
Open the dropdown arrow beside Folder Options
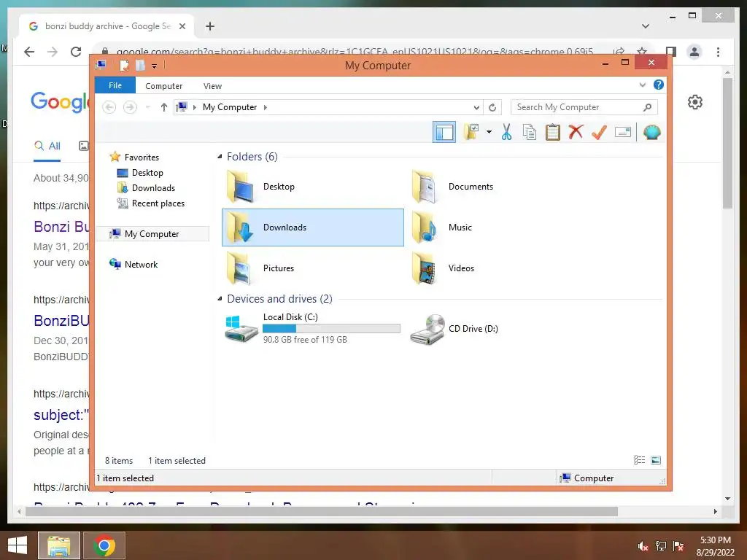click(x=489, y=132)
